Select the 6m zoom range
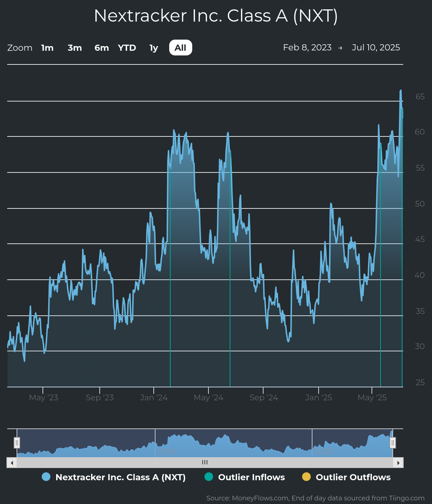This screenshot has height=504, width=432. coord(102,48)
